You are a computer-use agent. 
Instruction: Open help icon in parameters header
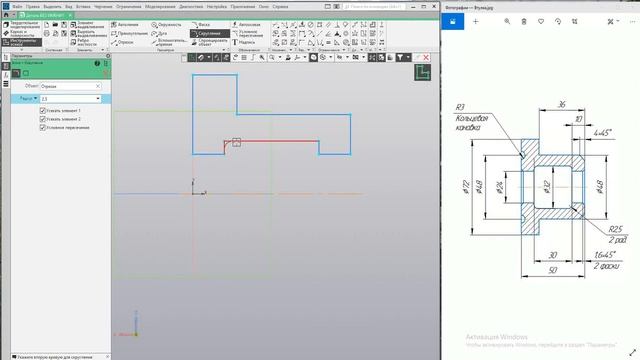point(97,63)
